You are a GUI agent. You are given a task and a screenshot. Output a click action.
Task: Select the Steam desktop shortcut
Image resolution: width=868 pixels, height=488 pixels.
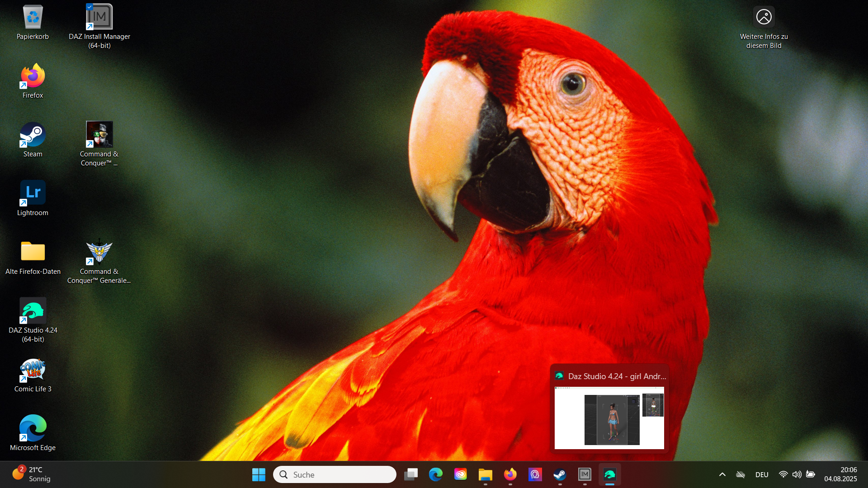[x=33, y=140]
